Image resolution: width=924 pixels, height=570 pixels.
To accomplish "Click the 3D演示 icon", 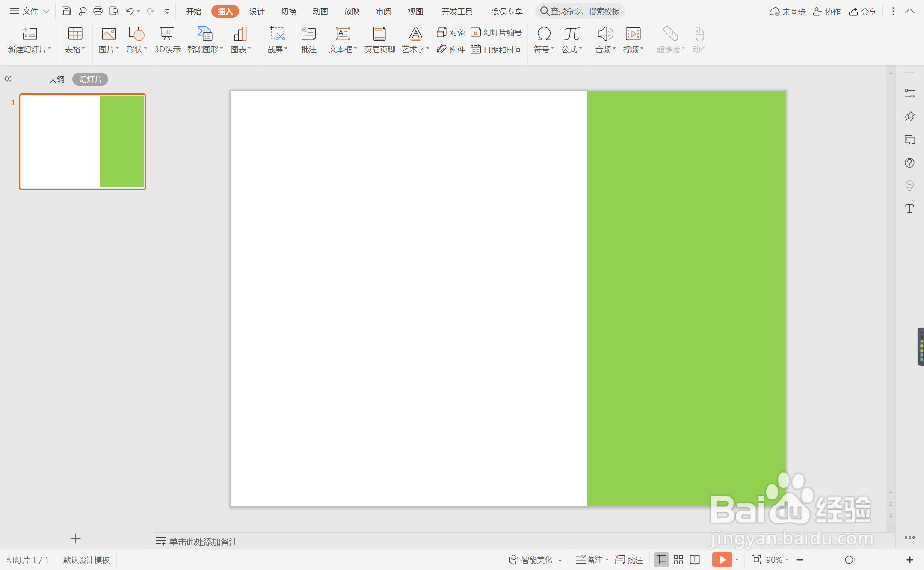I will [x=167, y=34].
